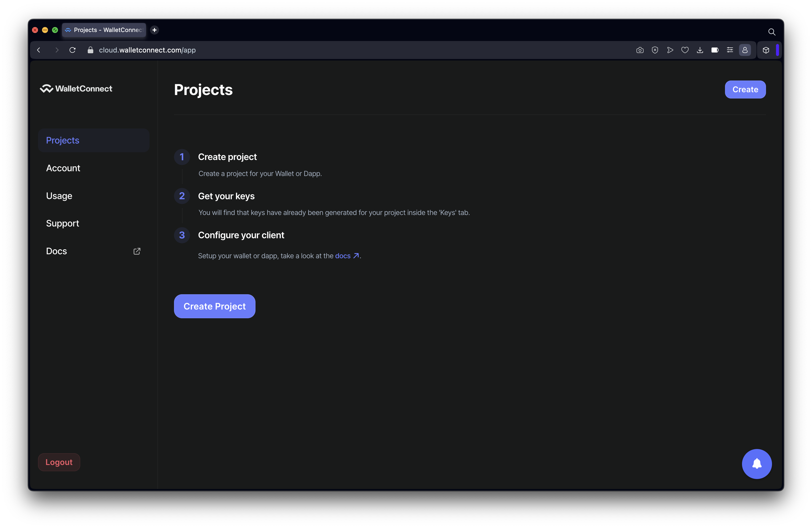The image size is (812, 528).
Task: Go back using the browser back arrow
Action: [38, 50]
